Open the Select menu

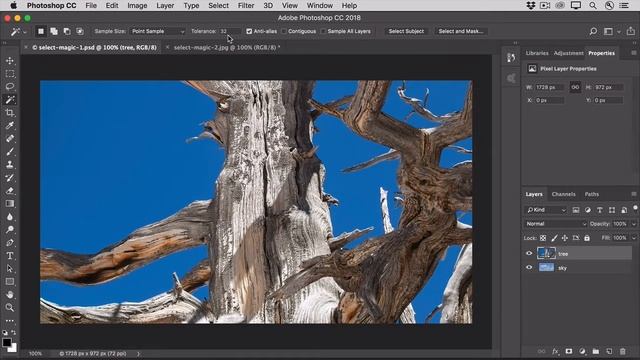pyautogui.click(x=218, y=6)
